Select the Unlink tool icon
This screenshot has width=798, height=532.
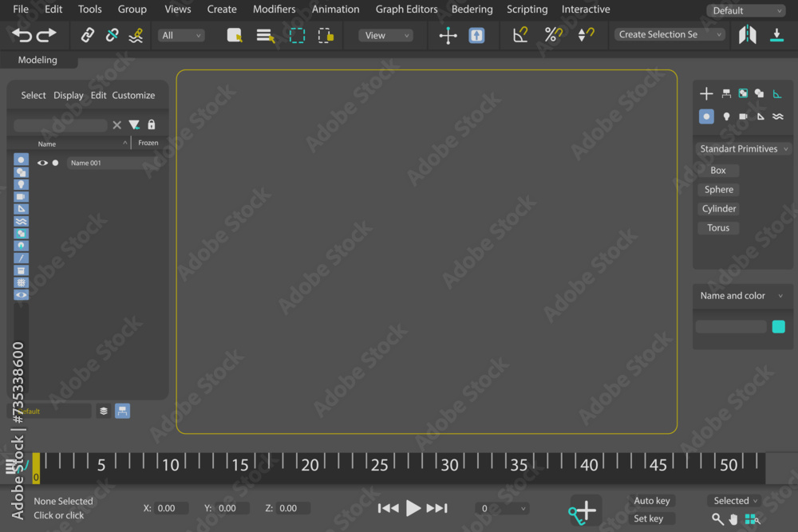pos(112,35)
